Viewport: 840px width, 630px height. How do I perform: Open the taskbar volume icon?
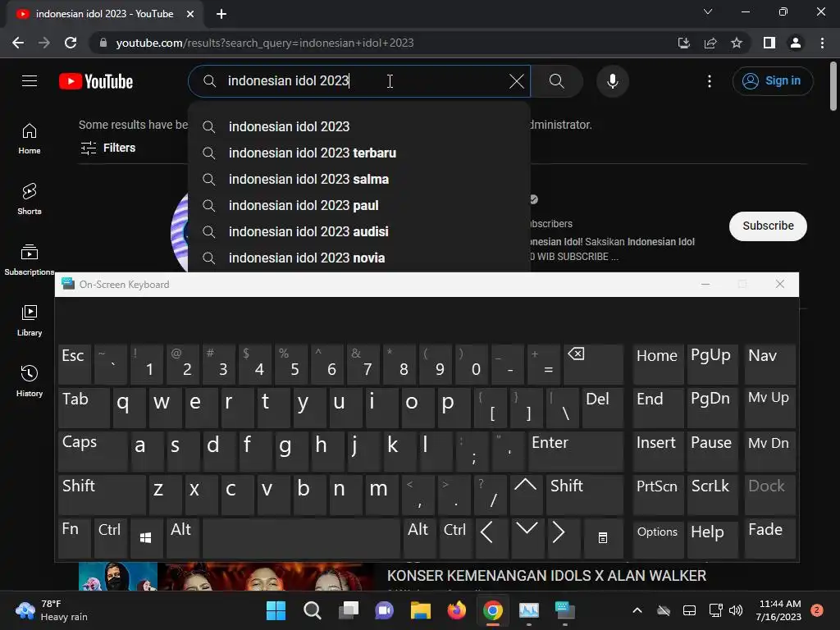point(736,610)
